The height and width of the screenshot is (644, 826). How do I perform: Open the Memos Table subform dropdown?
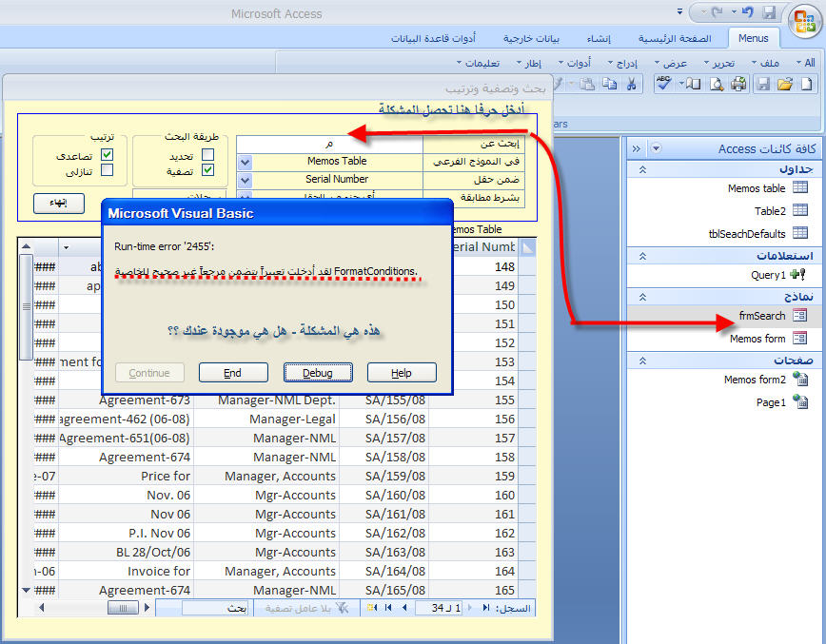(245, 162)
